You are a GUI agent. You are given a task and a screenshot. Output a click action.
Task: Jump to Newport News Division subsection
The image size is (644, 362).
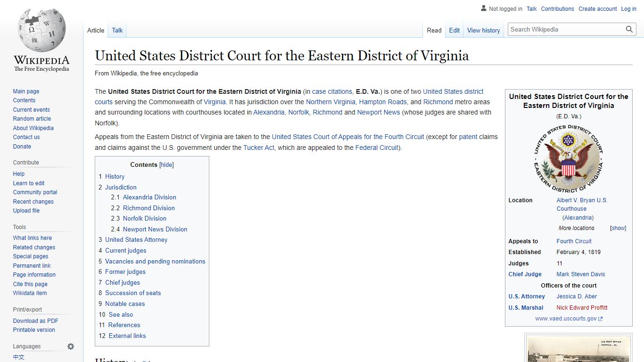[155, 230]
